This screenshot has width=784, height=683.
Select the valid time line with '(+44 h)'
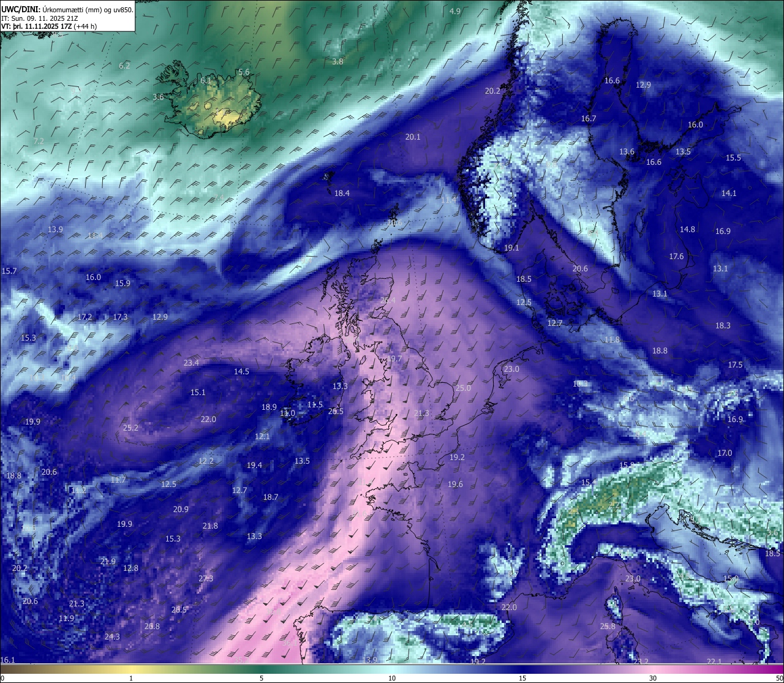click(x=48, y=26)
